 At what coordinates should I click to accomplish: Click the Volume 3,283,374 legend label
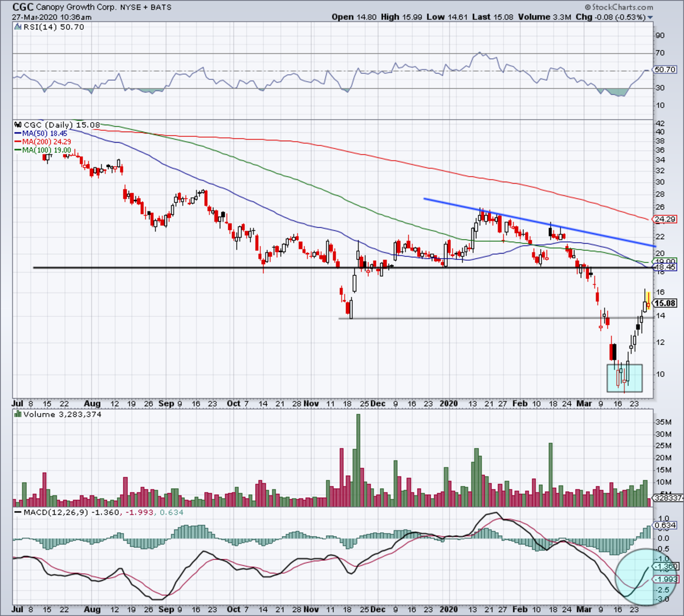63,414
